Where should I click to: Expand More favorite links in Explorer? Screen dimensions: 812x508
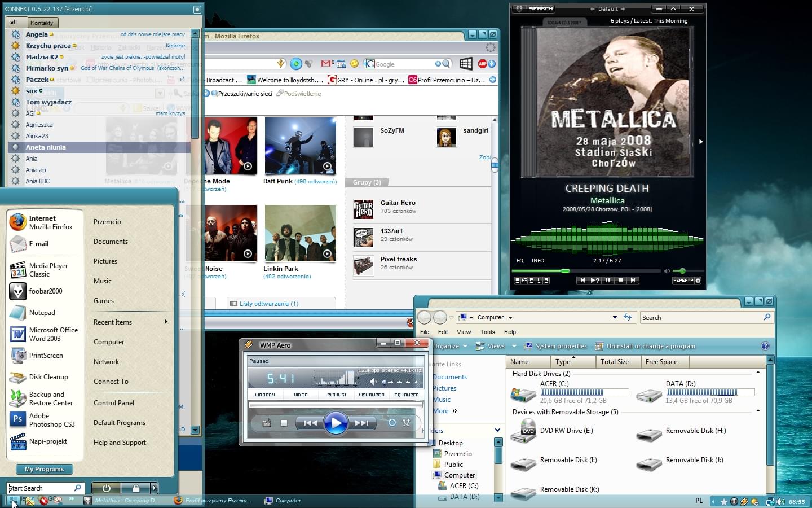coord(445,411)
